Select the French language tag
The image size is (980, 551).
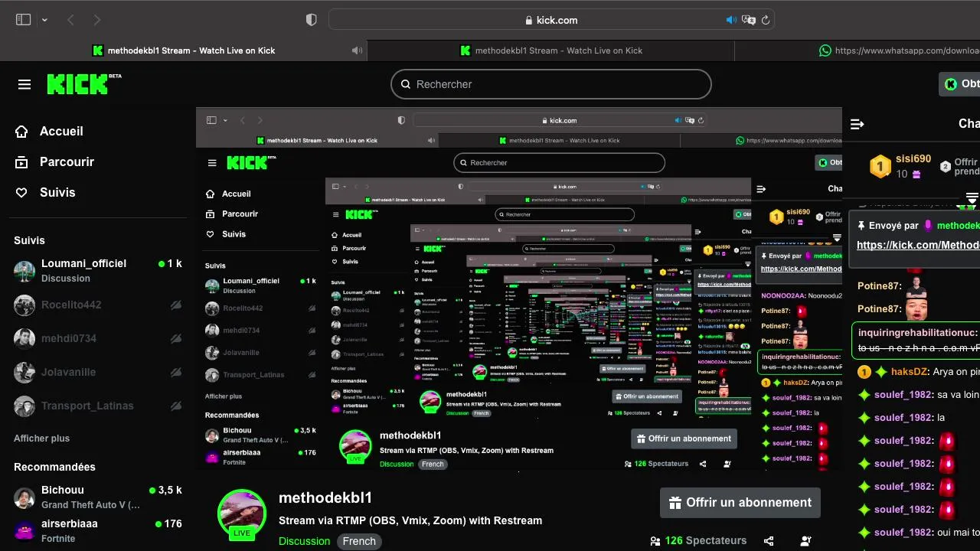coord(359,541)
